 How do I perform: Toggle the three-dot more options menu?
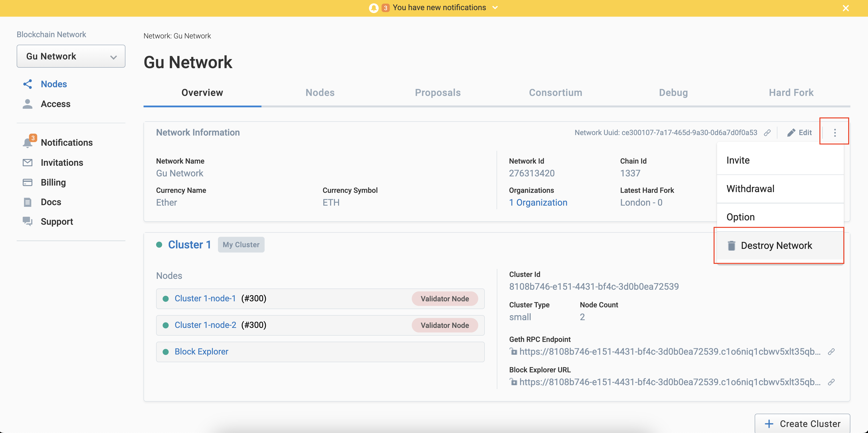[835, 133]
